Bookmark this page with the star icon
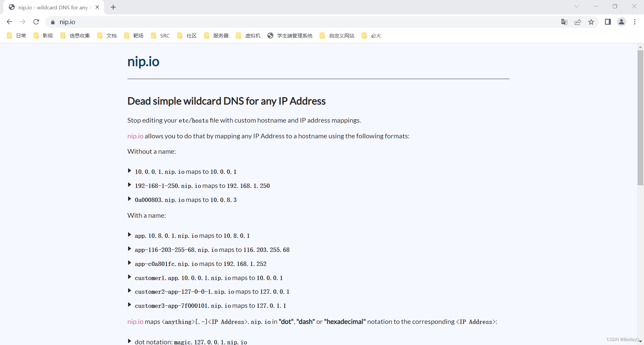This screenshot has height=345, width=644. click(591, 22)
